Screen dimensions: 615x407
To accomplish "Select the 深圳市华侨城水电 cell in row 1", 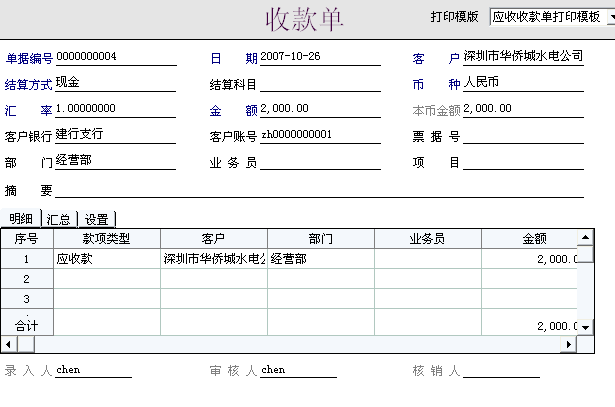I will coord(214,259).
